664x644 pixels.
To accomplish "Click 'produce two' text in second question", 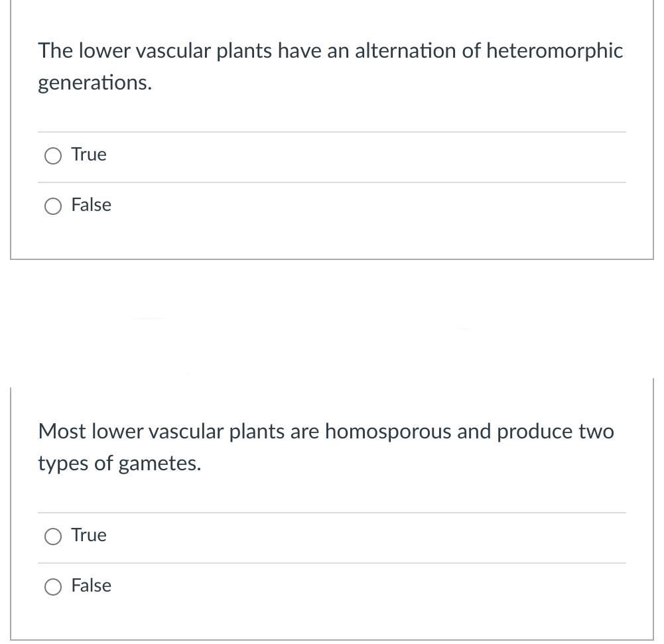I will 556,432.
